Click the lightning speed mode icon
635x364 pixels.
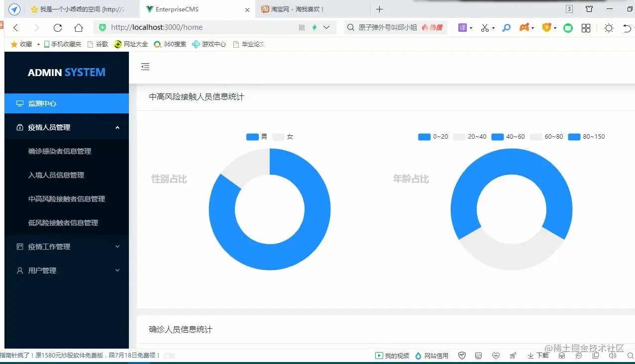pos(315,28)
